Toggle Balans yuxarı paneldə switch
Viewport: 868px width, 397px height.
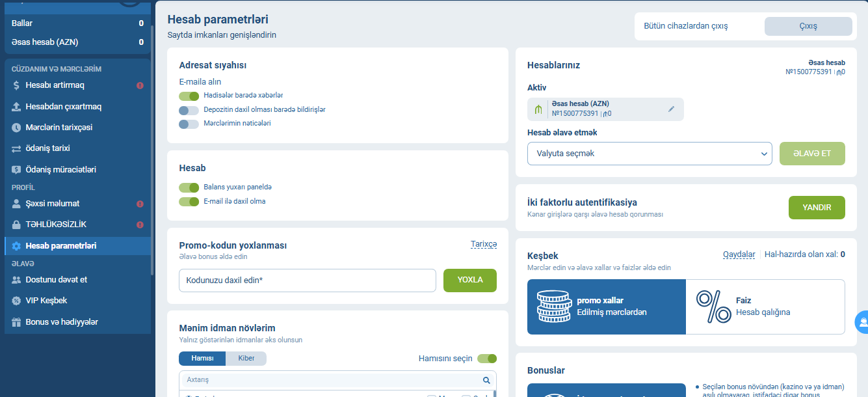[189, 187]
